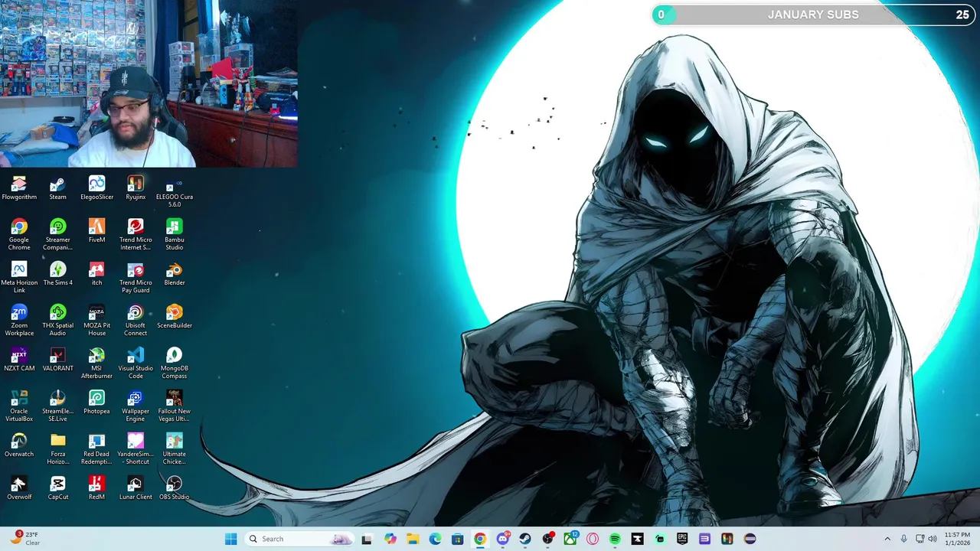Open the clock showing 11:57 PM

coord(957,539)
